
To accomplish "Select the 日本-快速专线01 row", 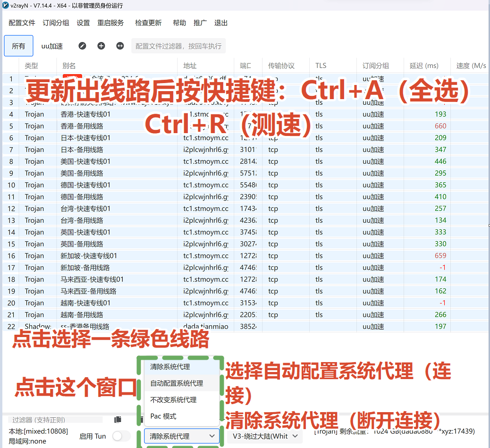I will [245, 138].
